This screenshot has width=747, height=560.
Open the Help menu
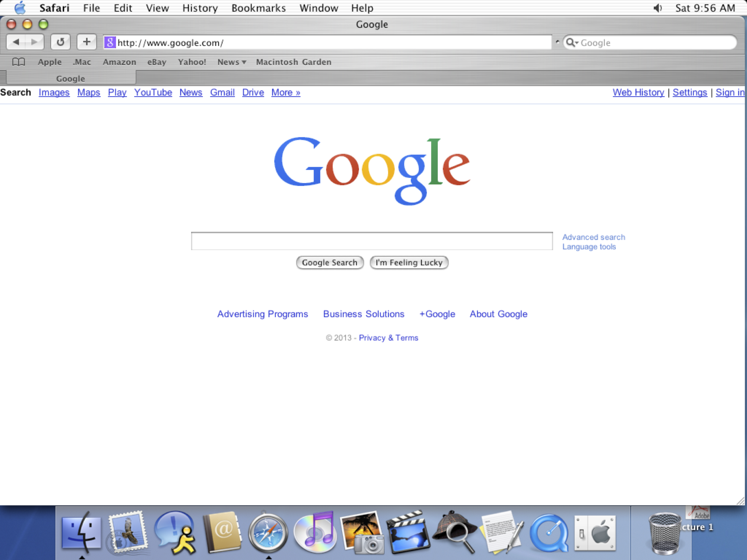(x=362, y=8)
